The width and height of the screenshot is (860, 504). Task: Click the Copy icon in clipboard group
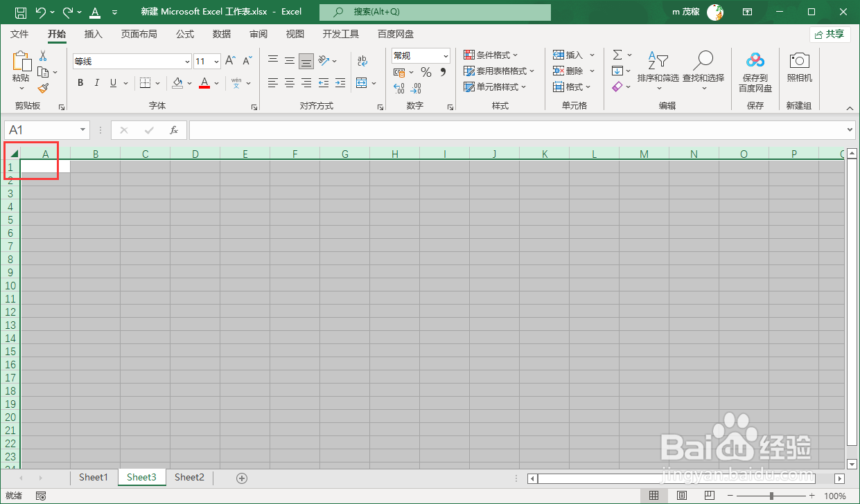(43, 72)
